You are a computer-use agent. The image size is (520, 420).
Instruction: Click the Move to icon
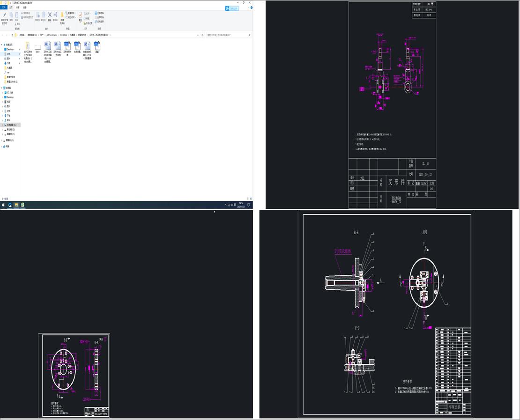38,16
